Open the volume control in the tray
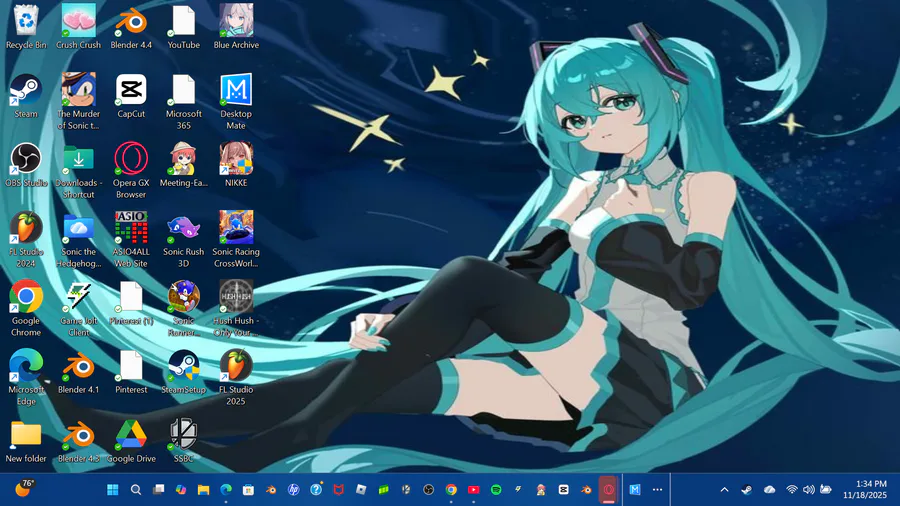 [809, 489]
